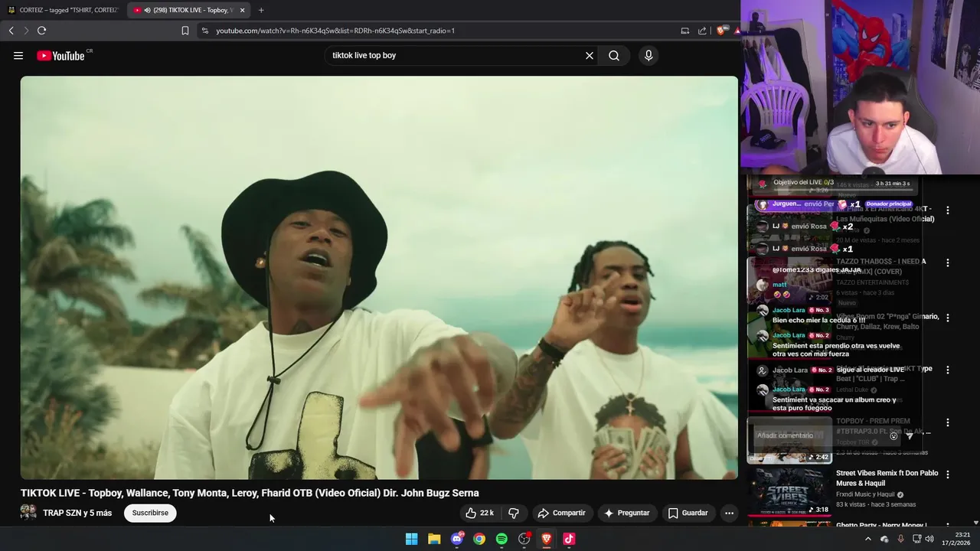Click streamer webcam overlay

click(860, 87)
